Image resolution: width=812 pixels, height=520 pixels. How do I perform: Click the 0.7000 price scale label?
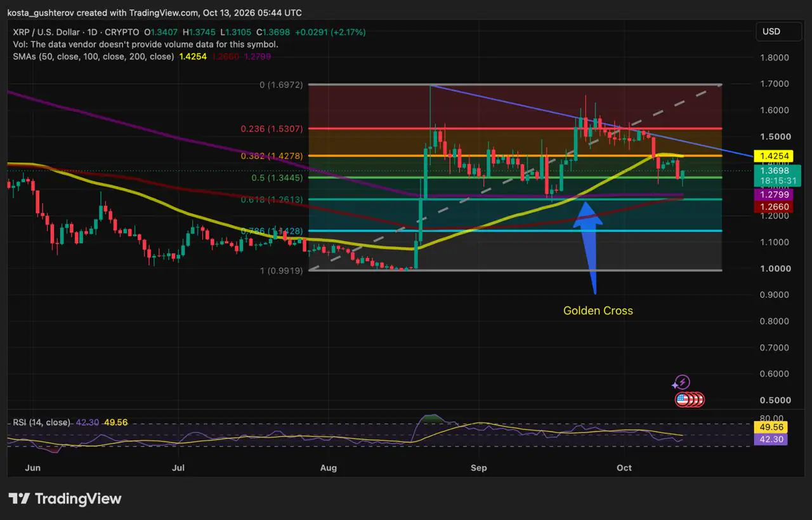774,347
